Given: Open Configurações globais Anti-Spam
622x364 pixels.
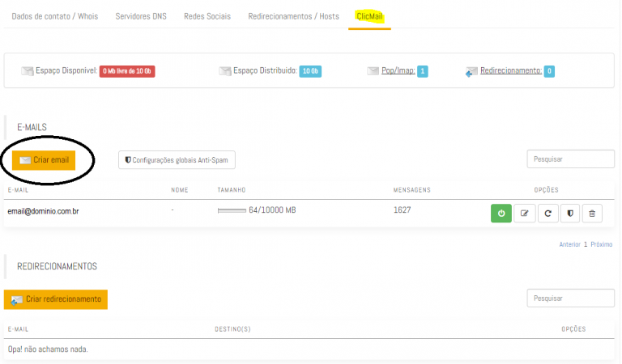Looking at the screenshot, I should click(177, 160).
